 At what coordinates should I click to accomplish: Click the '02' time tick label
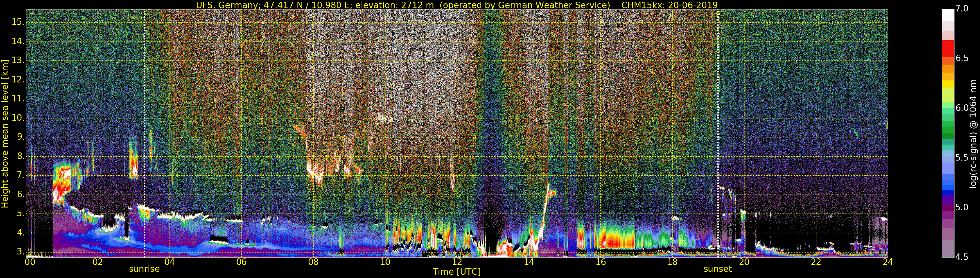pyautogui.click(x=98, y=262)
